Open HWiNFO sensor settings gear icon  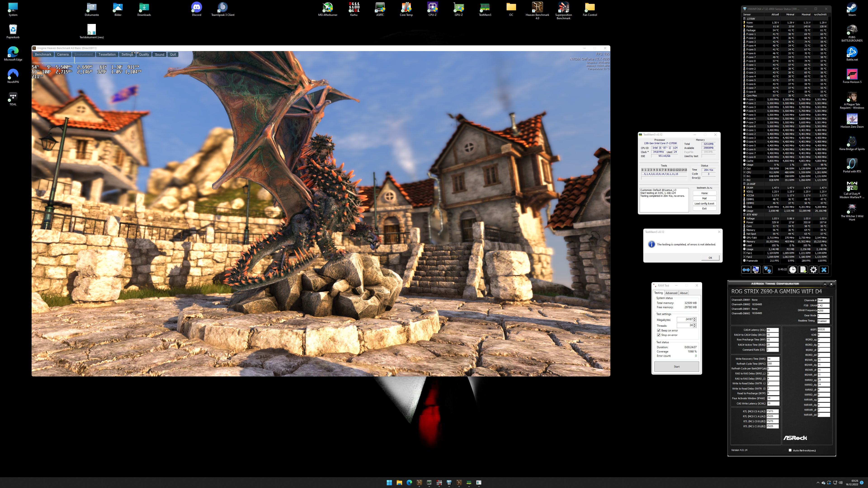point(814,270)
